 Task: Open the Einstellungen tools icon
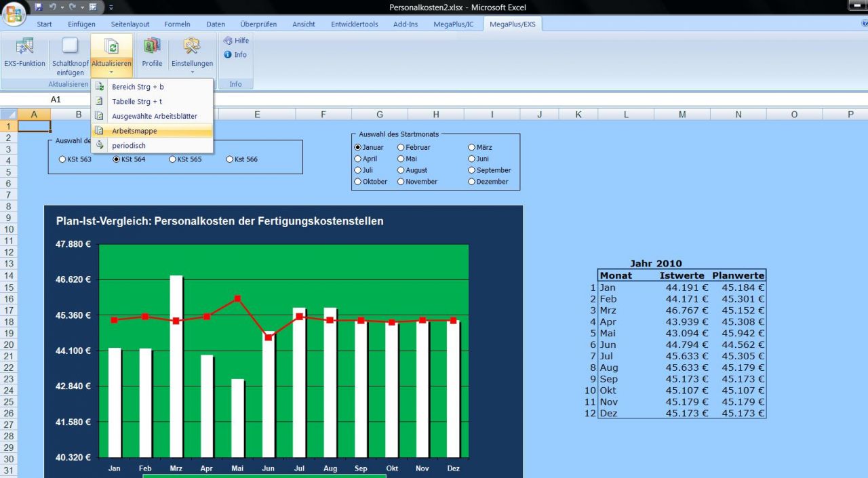coord(192,45)
